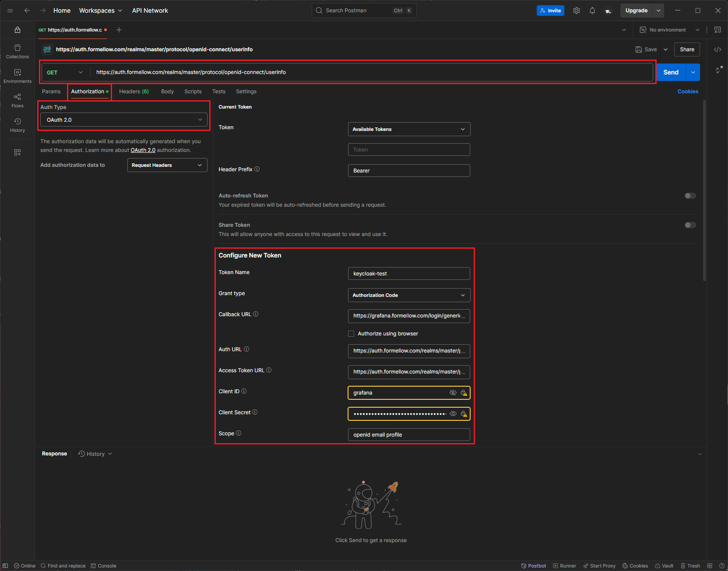Expand Save options arrow

coord(665,49)
